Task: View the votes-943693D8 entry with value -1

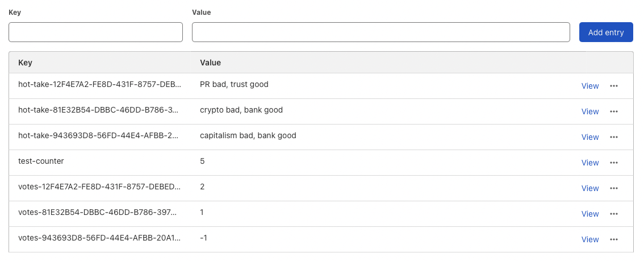Action: pos(589,239)
